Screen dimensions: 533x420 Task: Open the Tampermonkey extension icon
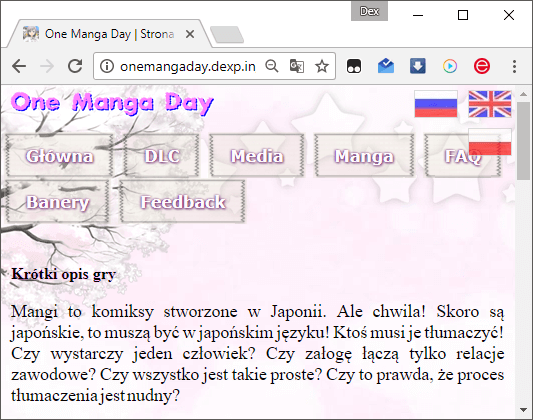tap(354, 66)
